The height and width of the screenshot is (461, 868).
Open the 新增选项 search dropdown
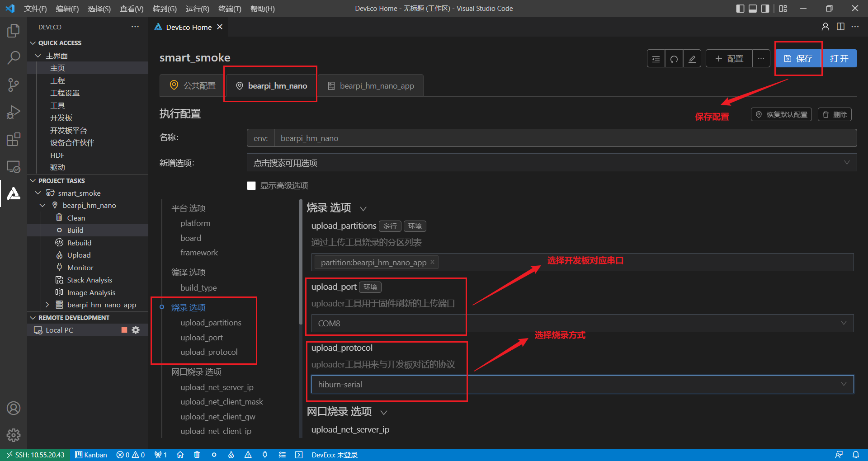pos(552,163)
